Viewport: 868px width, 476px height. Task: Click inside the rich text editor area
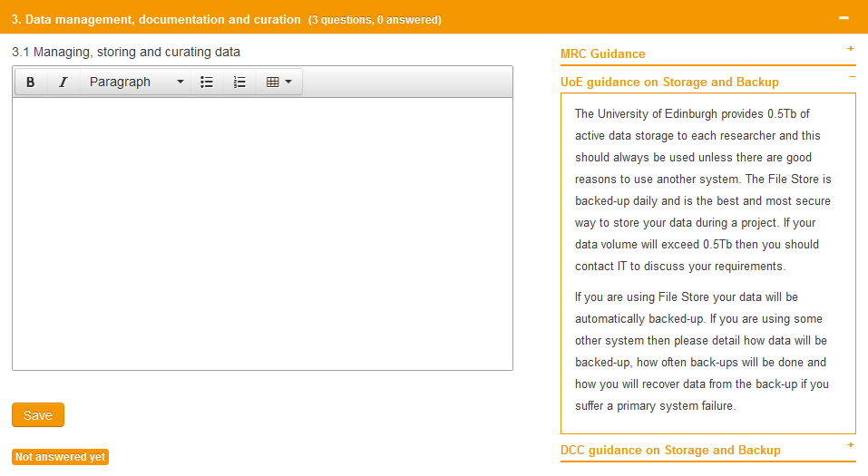coord(262,233)
